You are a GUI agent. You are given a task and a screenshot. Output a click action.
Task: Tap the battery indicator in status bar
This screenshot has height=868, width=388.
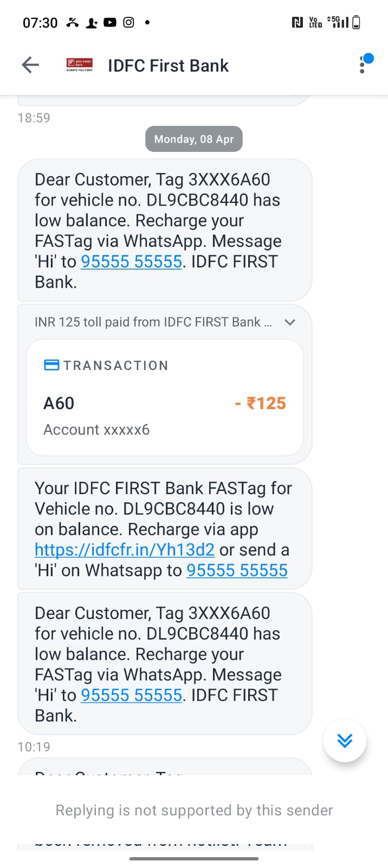(356, 22)
